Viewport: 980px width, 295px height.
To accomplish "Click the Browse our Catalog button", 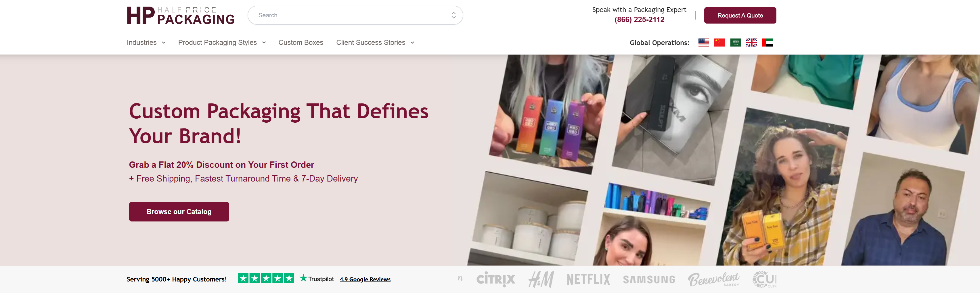I will [179, 212].
